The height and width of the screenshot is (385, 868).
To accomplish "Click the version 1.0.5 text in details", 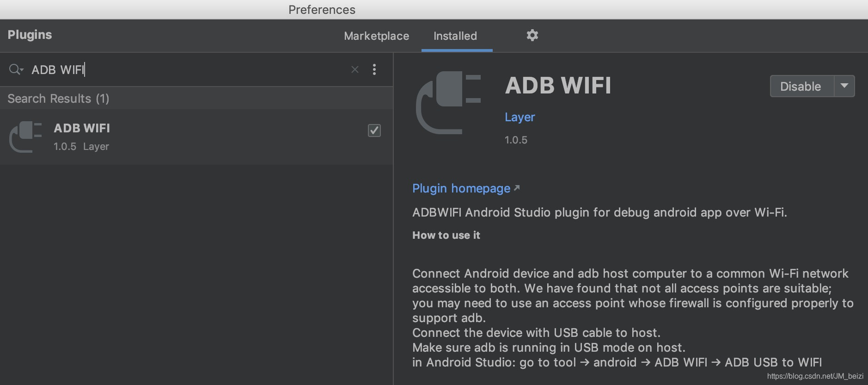I will (516, 140).
